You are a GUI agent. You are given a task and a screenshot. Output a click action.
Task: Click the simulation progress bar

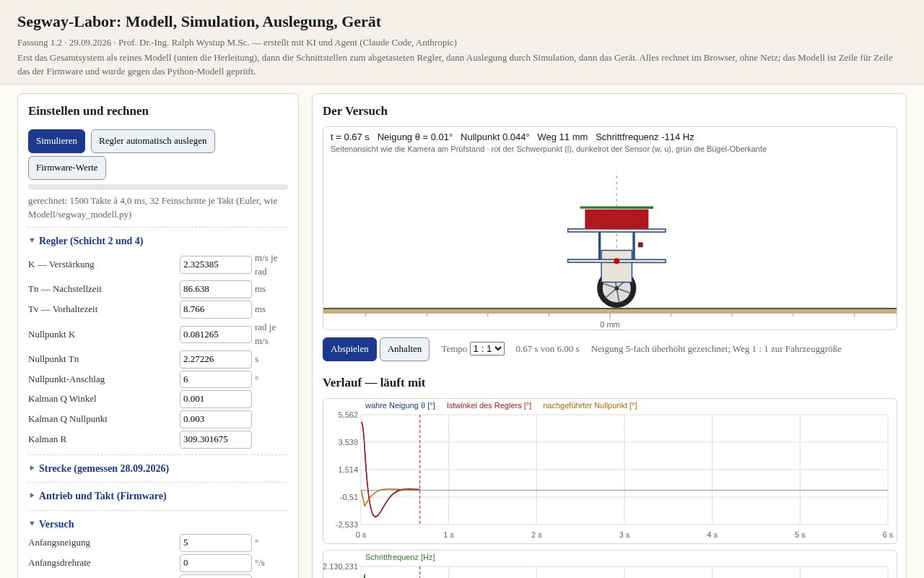[x=158, y=187]
